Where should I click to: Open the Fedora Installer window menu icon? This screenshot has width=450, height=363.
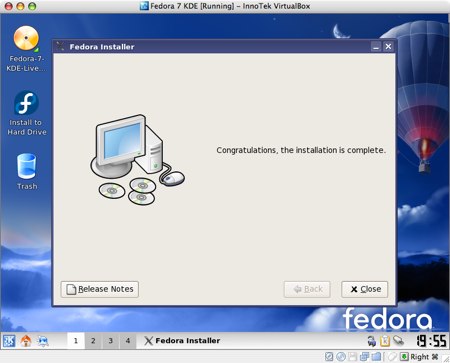[x=60, y=46]
